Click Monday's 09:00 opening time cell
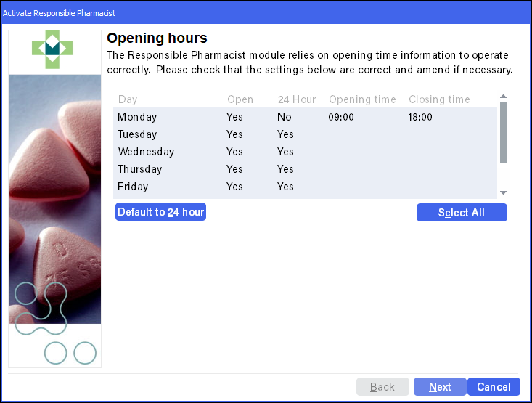 tap(341, 117)
